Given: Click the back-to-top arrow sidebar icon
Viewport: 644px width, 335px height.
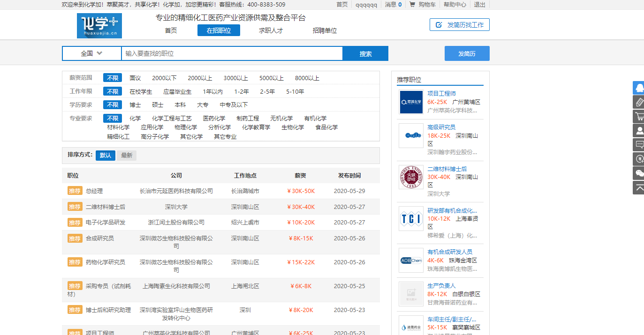Looking at the screenshot, I should pos(639,187).
